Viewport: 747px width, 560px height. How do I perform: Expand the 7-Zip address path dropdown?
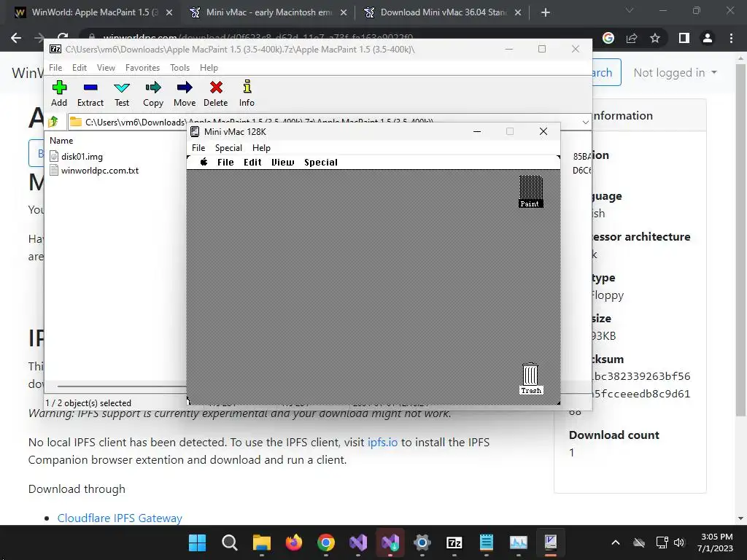coord(586,122)
